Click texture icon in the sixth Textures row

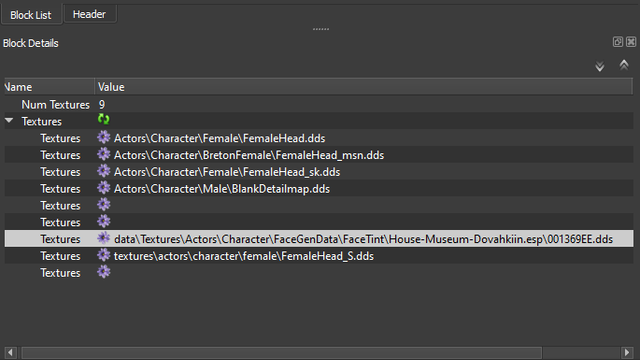(x=104, y=222)
